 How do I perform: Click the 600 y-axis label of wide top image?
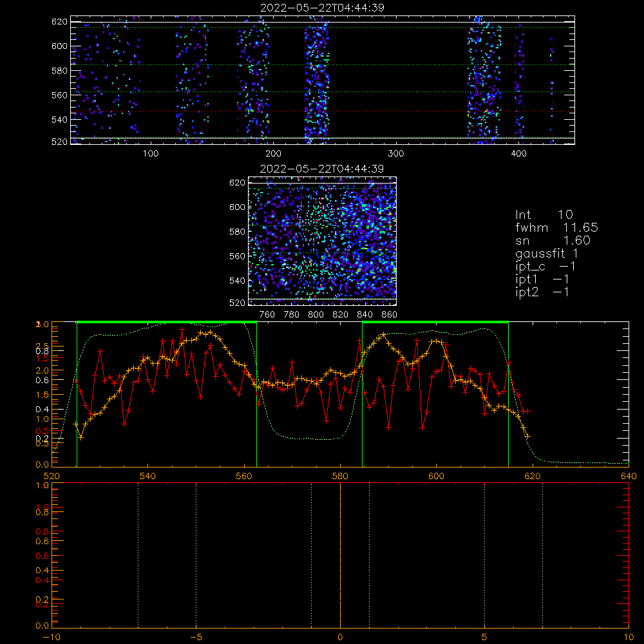pos(59,46)
